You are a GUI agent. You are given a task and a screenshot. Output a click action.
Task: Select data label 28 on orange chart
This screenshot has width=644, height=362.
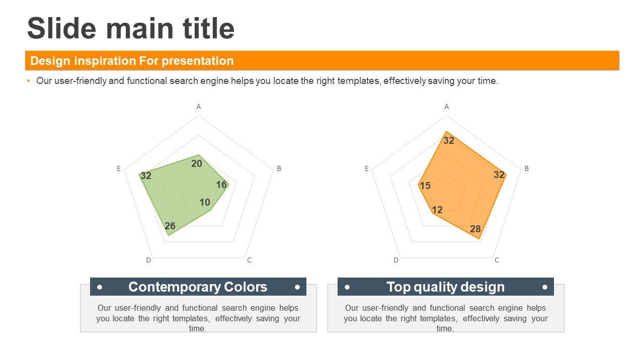(475, 229)
